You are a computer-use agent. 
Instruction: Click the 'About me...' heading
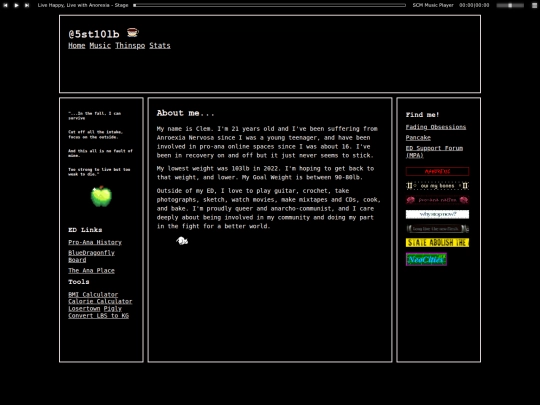tap(185, 113)
